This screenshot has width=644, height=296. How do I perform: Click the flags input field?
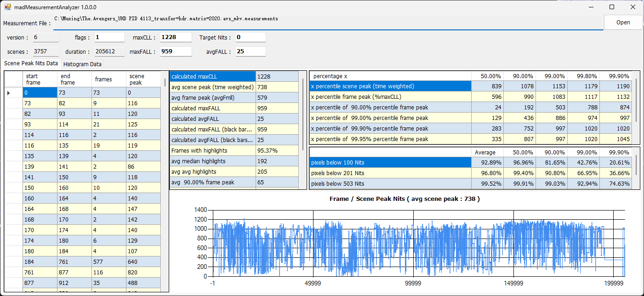[x=109, y=37]
